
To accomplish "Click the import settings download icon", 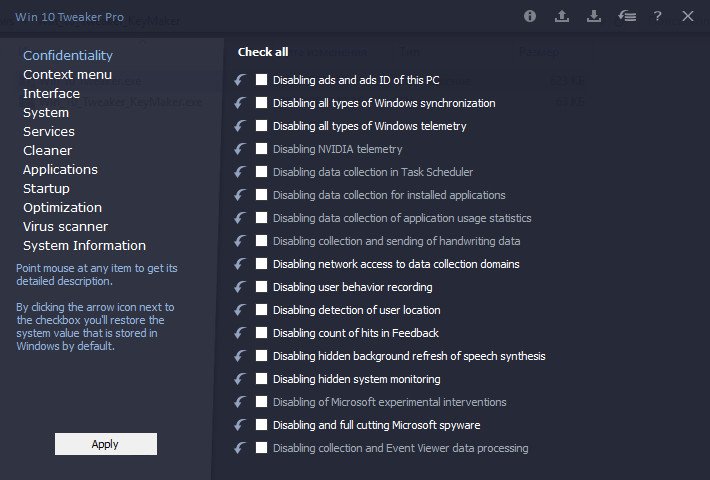I will (x=594, y=16).
